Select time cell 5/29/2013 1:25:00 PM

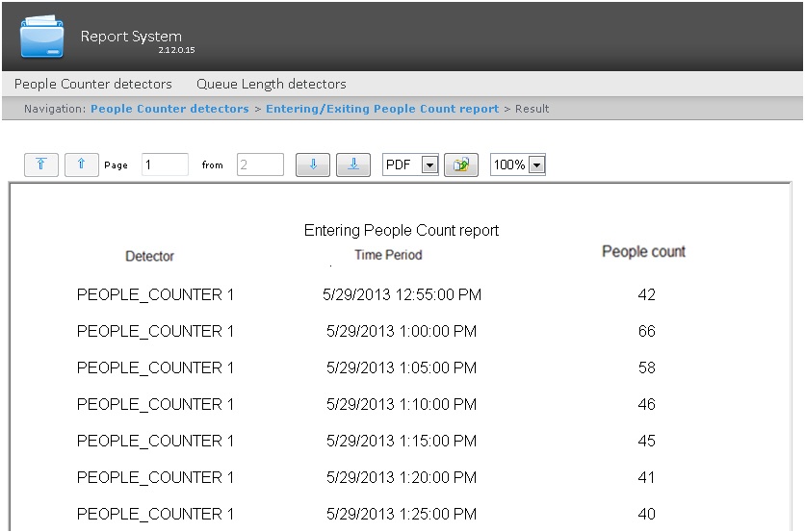pos(402,514)
